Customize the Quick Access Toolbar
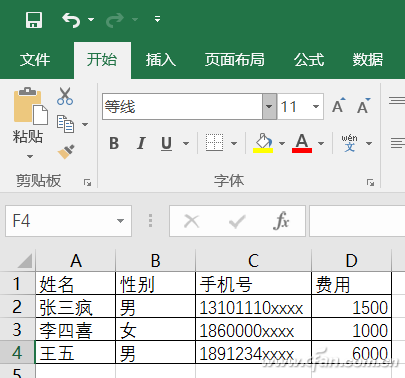 tap(157, 19)
